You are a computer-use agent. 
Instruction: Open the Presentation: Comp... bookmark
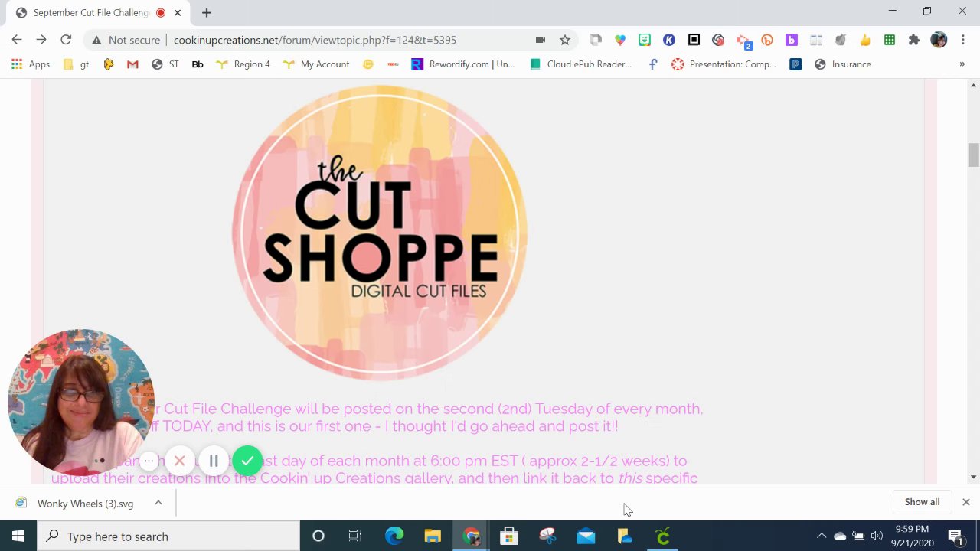click(724, 64)
